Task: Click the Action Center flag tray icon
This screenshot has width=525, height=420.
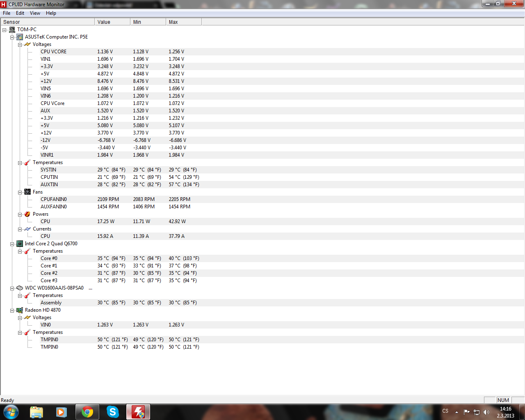Action: click(467, 412)
